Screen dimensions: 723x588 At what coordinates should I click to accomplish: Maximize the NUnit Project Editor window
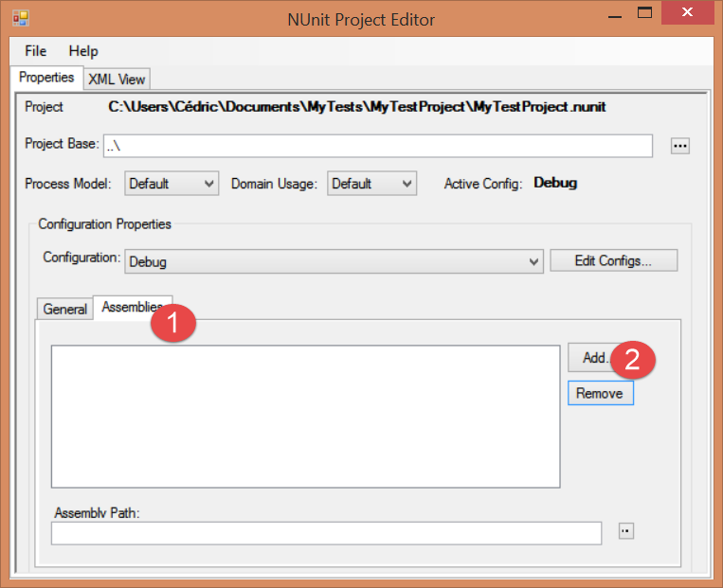(x=644, y=13)
